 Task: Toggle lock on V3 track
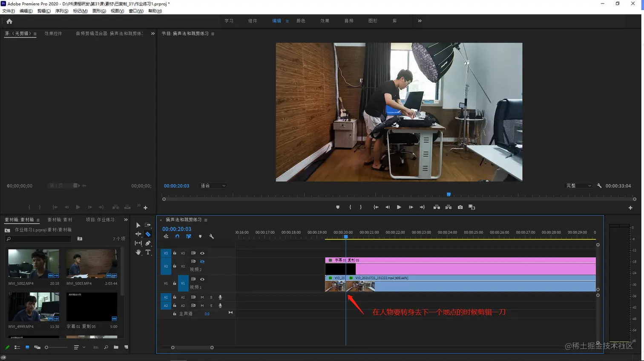tap(175, 253)
